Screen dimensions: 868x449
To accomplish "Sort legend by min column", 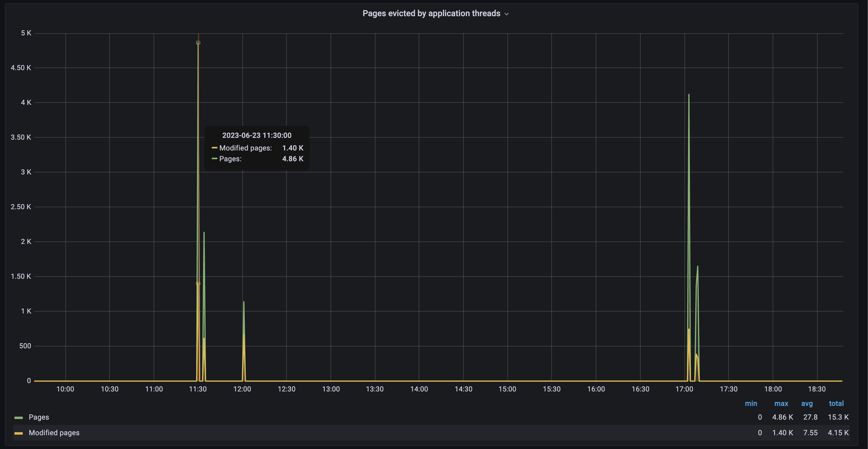I will coord(751,403).
